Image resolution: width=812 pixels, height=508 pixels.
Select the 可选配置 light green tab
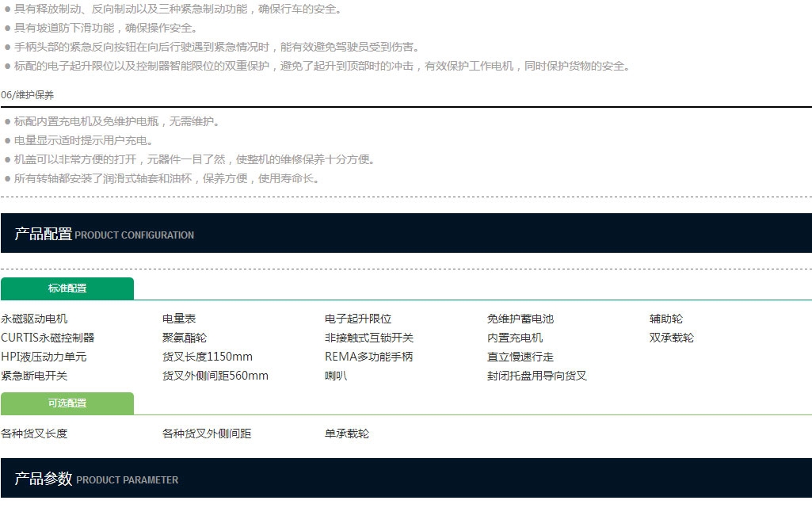click(x=67, y=403)
